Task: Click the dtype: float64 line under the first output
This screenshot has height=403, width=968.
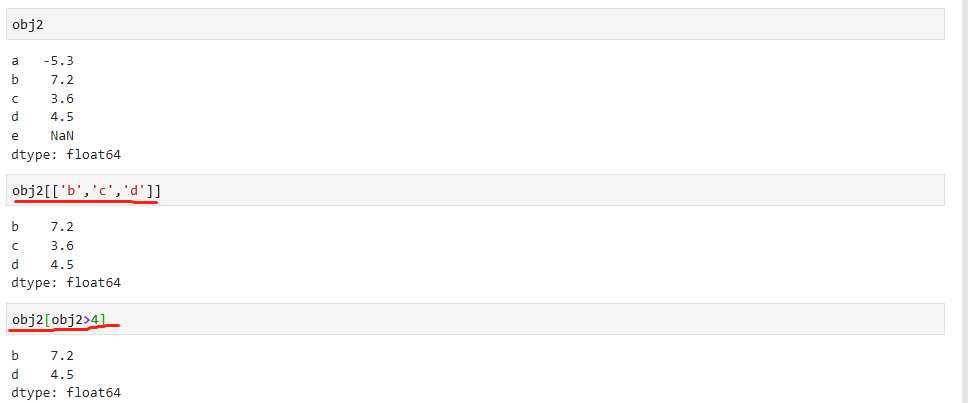Action: point(66,155)
